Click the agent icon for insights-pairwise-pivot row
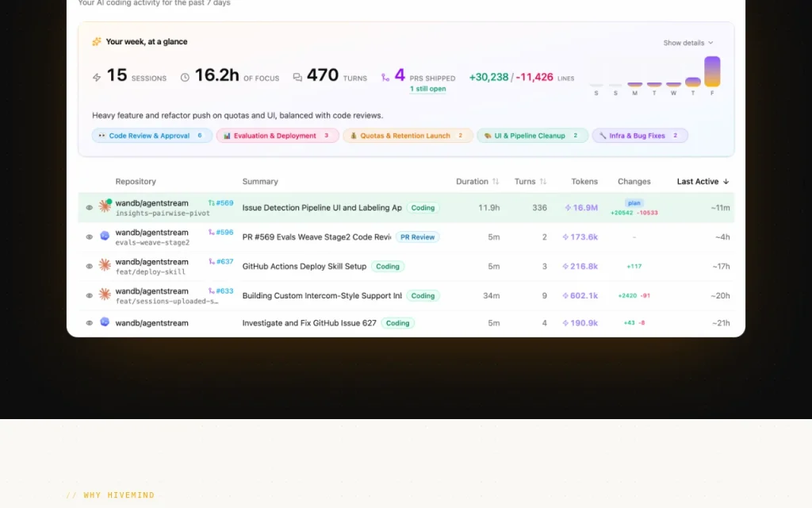812x508 pixels. [x=105, y=206]
